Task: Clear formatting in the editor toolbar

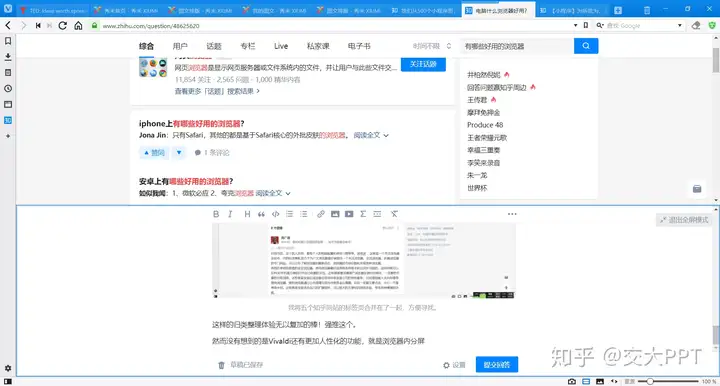Action: point(394,214)
